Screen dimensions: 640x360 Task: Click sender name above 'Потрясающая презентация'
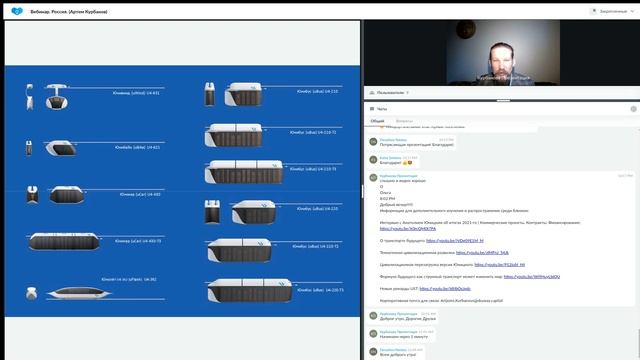[x=393, y=140]
